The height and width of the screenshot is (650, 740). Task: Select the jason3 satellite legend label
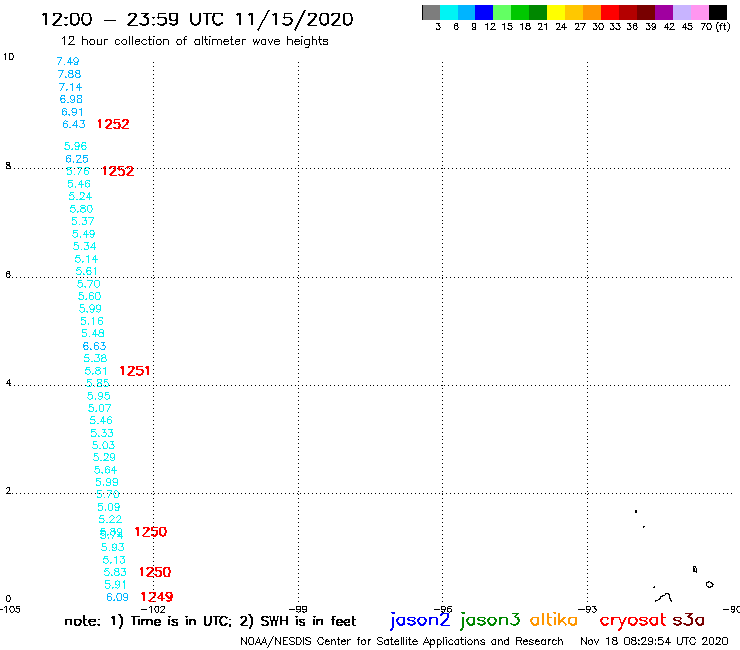tap(490, 620)
